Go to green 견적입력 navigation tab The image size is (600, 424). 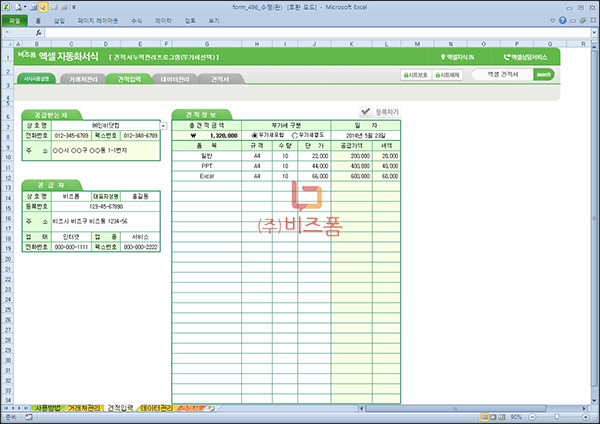[129, 79]
